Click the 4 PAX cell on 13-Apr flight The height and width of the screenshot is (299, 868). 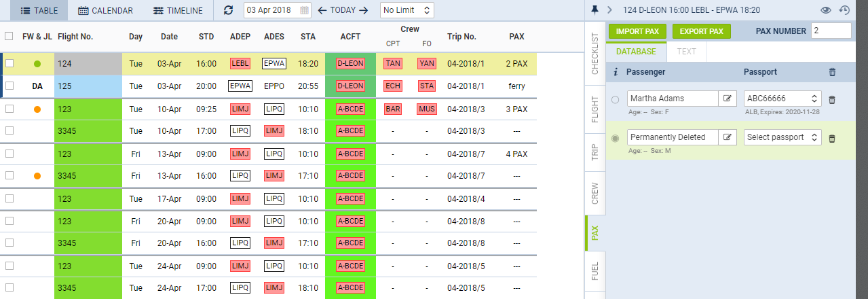pos(516,154)
